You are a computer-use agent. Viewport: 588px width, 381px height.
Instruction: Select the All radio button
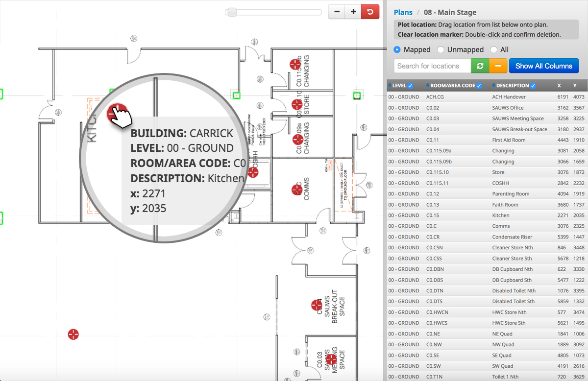pyautogui.click(x=493, y=49)
